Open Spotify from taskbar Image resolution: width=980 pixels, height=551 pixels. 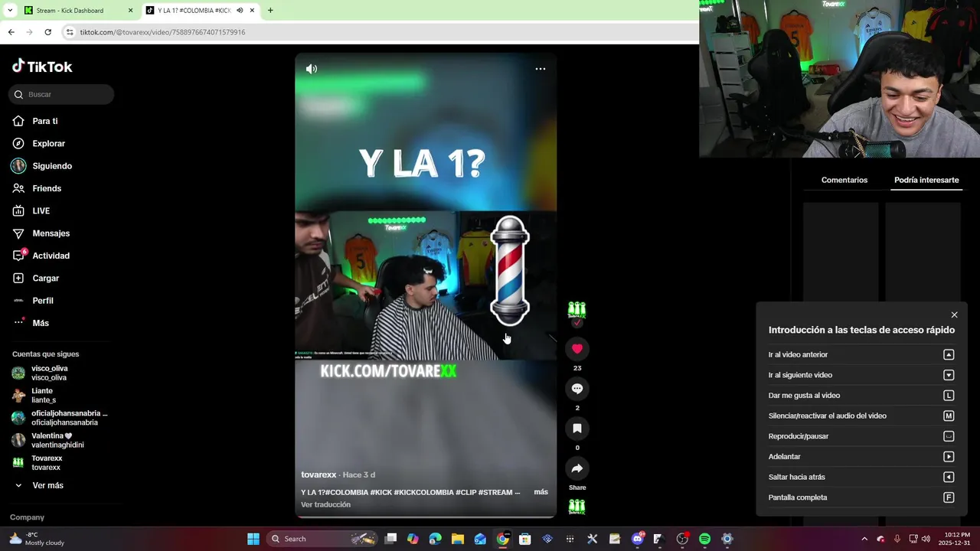click(704, 539)
